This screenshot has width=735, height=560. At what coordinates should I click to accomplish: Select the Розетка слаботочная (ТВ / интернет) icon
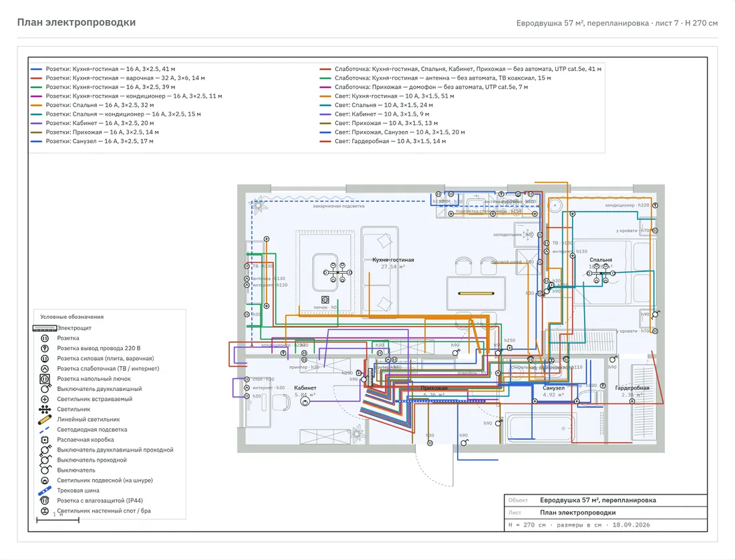pyautogui.click(x=45, y=369)
